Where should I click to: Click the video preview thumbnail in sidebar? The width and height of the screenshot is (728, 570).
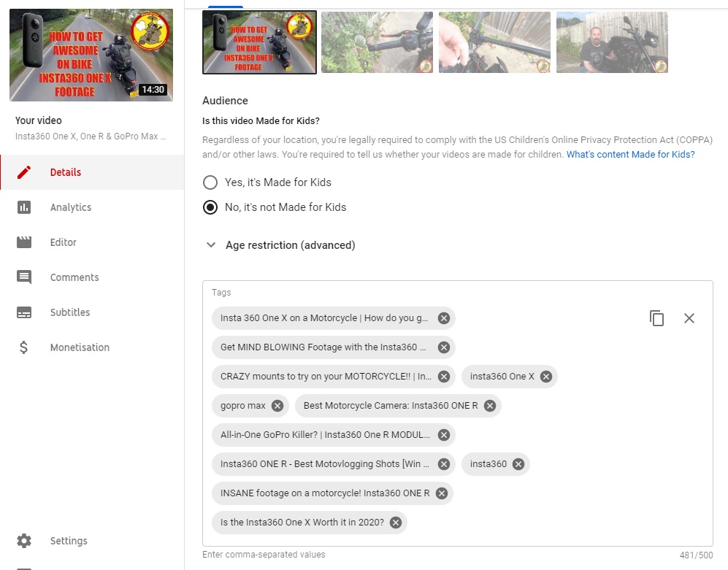pos(91,55)
